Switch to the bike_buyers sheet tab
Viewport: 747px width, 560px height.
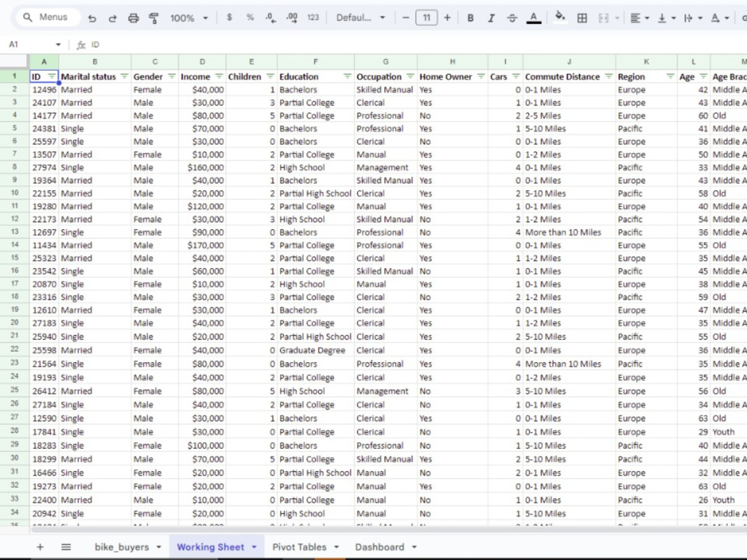click(x=122, y=547)
